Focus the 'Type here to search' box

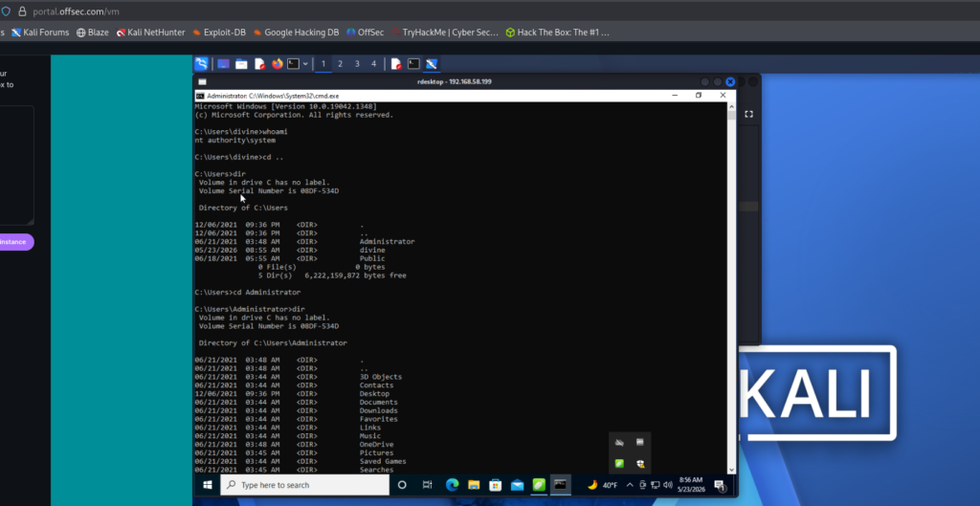coord(305,485)
